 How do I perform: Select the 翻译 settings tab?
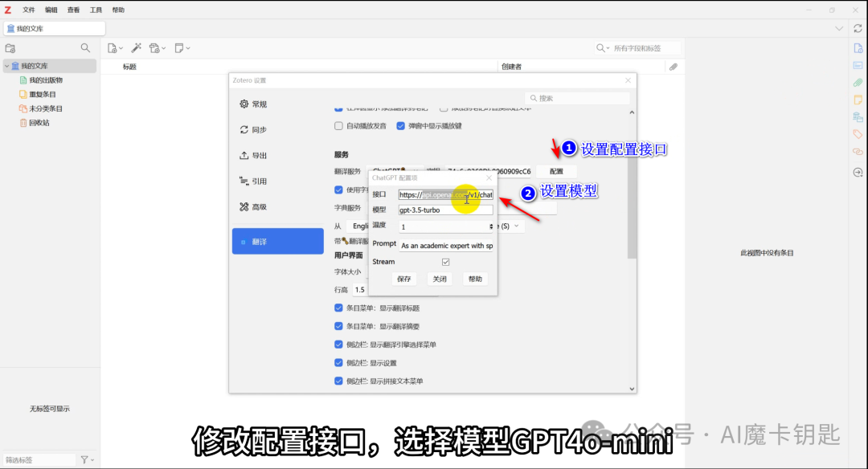point(278,242)
